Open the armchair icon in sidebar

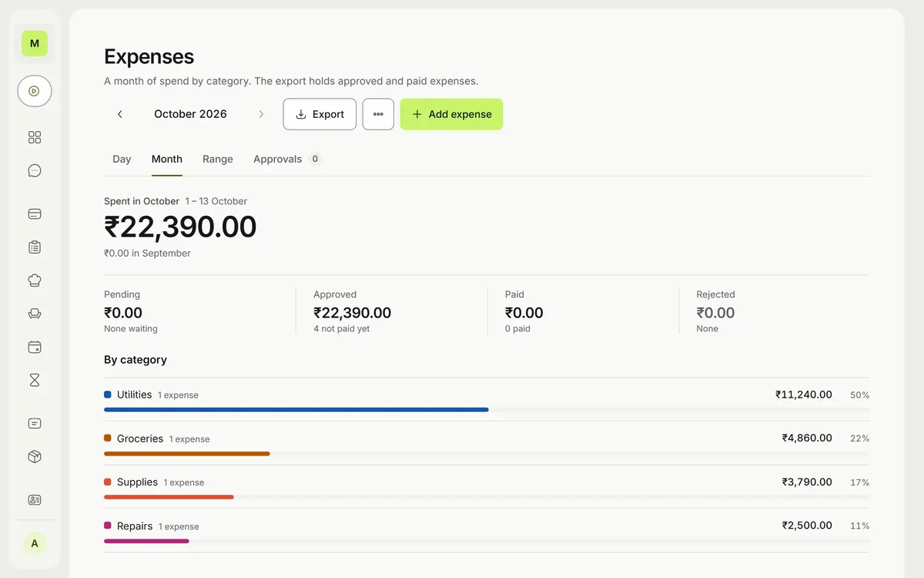pyautogui.click(x=35, y=314)
